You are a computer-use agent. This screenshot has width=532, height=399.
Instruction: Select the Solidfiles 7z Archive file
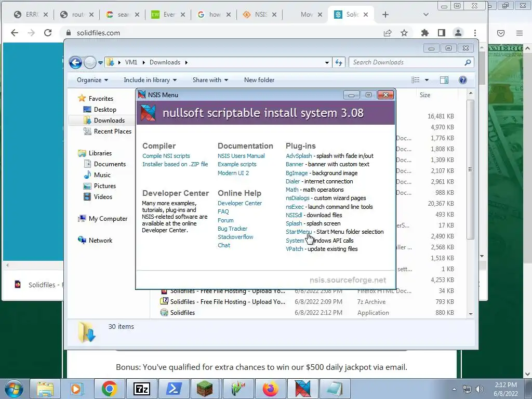308,302
